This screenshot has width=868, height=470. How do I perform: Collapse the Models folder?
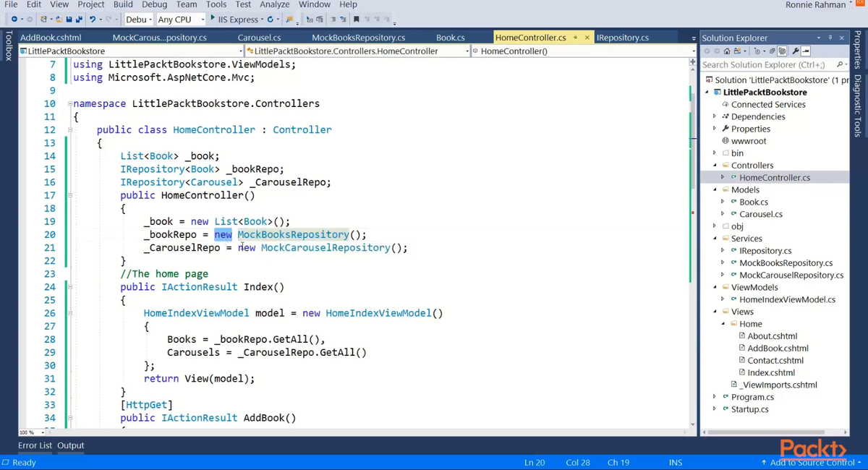tap(715, 190)
